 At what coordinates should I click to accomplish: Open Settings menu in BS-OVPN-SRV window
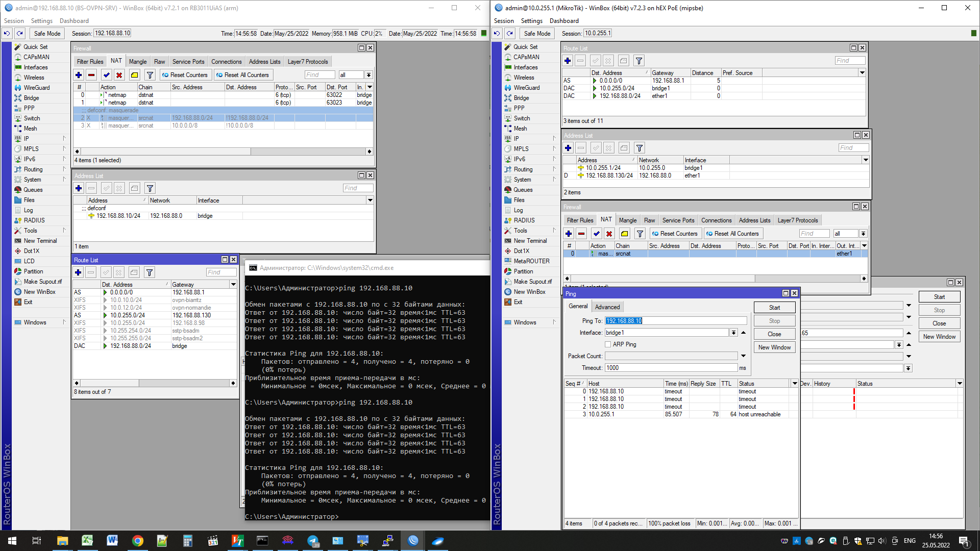click(42, 21)
